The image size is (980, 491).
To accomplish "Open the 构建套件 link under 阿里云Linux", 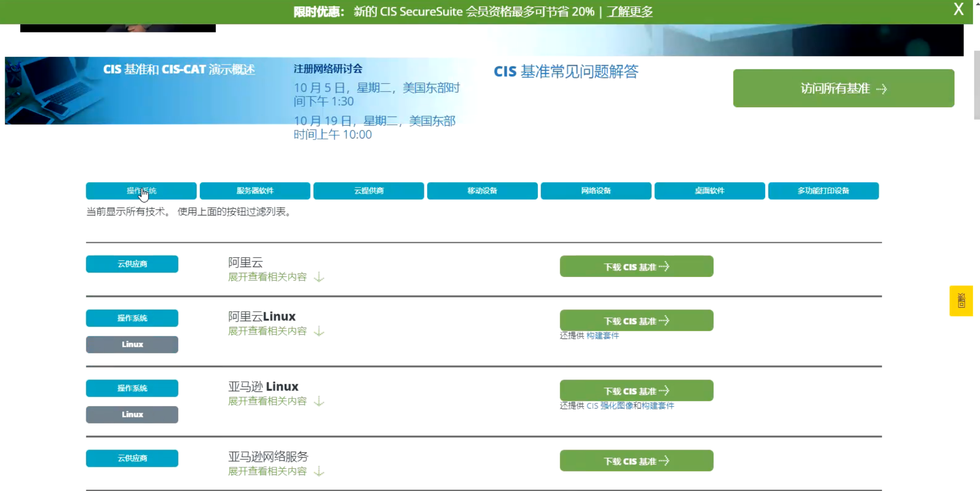I will coord(603,336).
